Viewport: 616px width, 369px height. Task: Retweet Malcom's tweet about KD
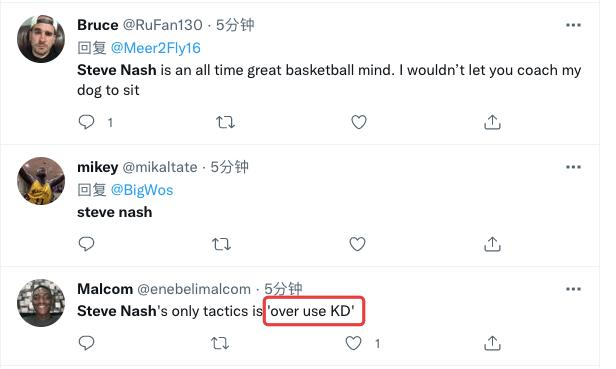(220, 343)
